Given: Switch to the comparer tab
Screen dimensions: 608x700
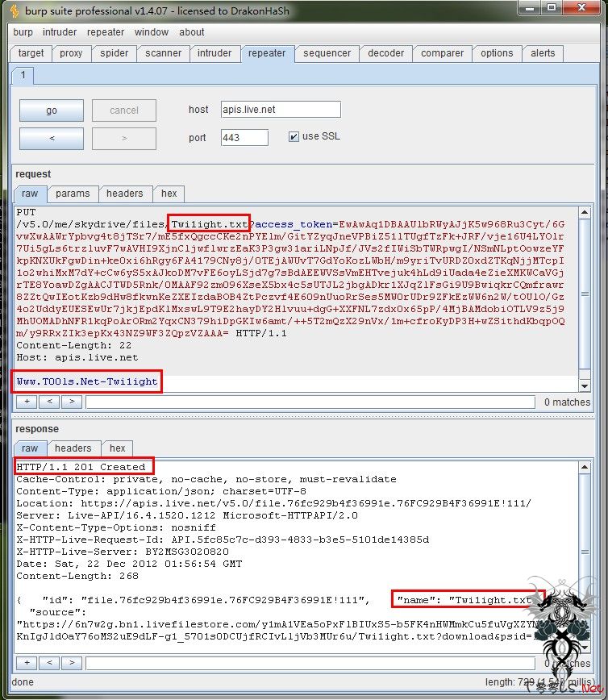Looking at the screenshot, I should pyautogui.click(x=442, y=53).
